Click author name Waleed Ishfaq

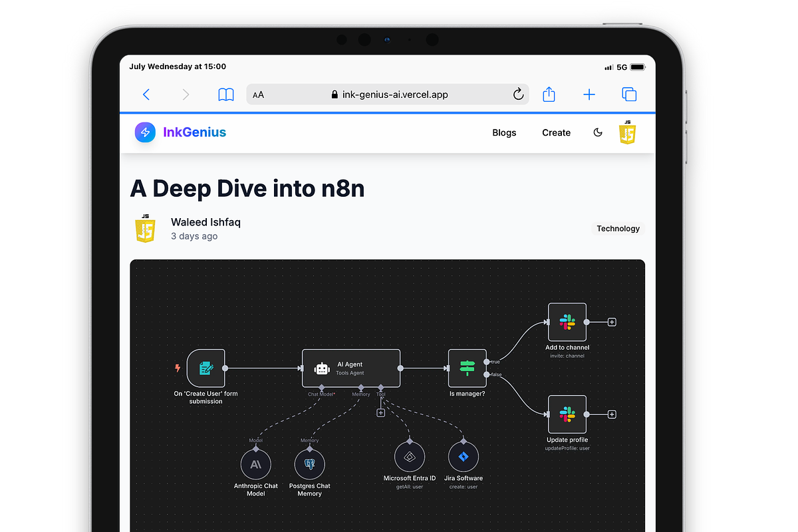(205, 222)
